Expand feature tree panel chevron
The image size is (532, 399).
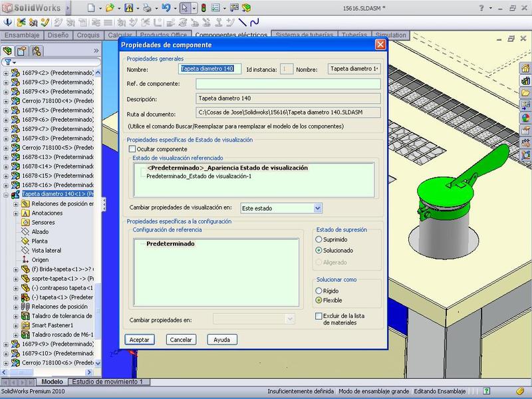(96, 51)
